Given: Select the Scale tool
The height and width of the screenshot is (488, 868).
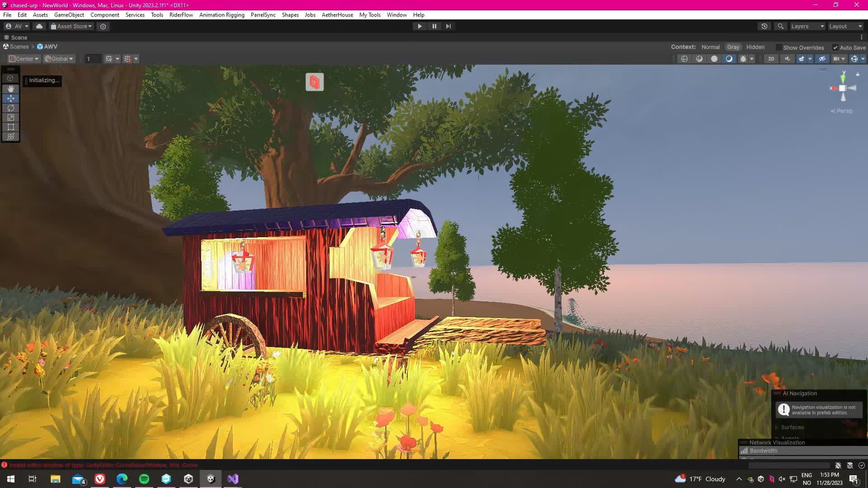Looking at the screenshot, I should [x=11, y=117].
